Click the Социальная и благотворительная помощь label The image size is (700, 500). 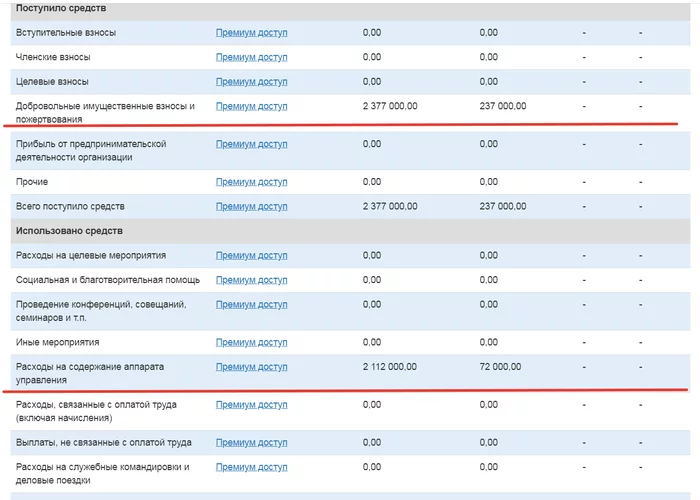[x=108, y=280]
